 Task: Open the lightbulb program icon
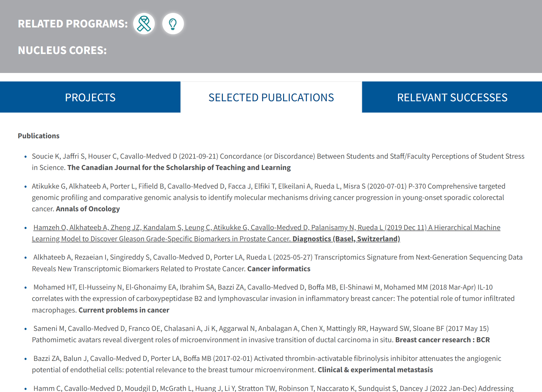point(173,24)
